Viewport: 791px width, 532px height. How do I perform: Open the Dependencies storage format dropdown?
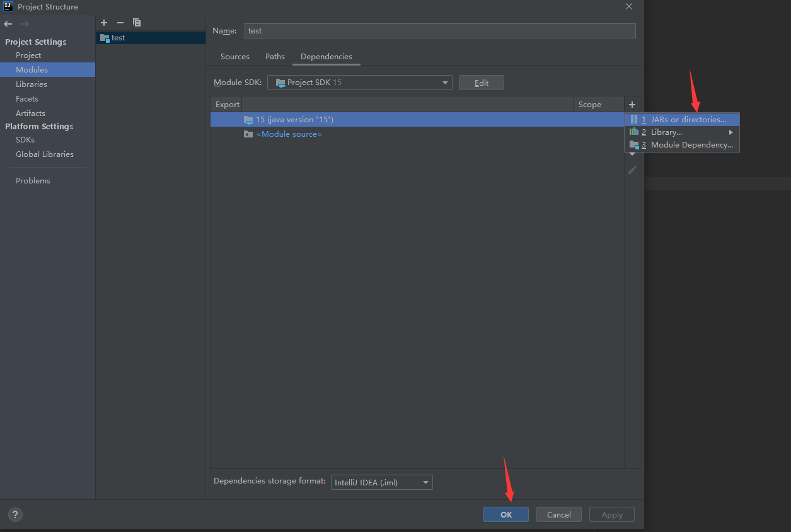click(x=381, y=482)
